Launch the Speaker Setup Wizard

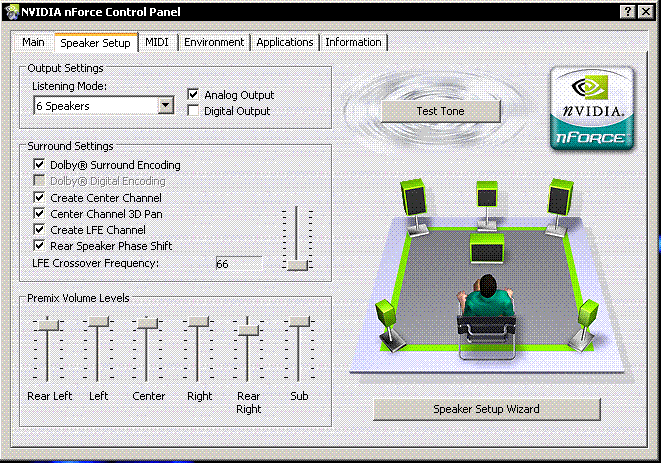[486, 409]
